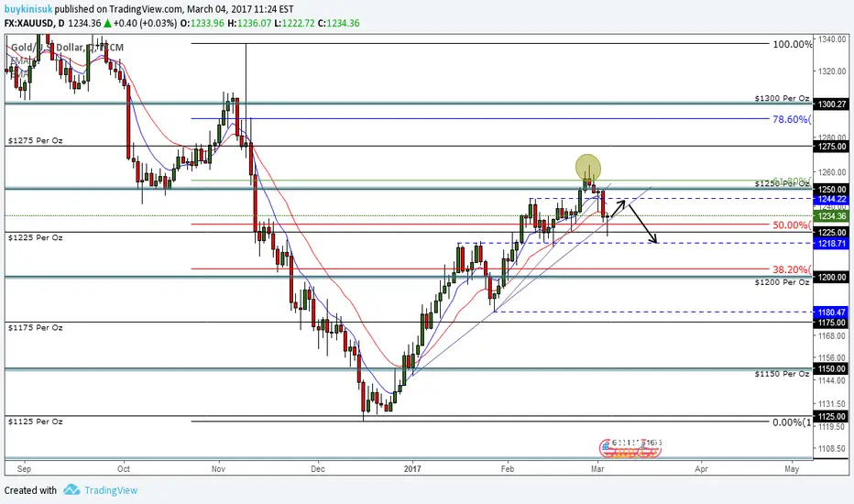Click the green 1234.36 current price label

(830, 216)
